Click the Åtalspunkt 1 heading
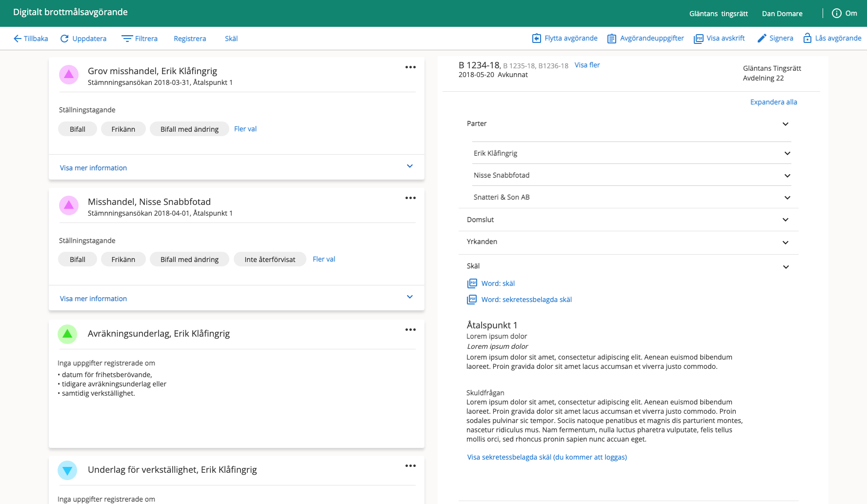867x504 pixels. [492, 325]
